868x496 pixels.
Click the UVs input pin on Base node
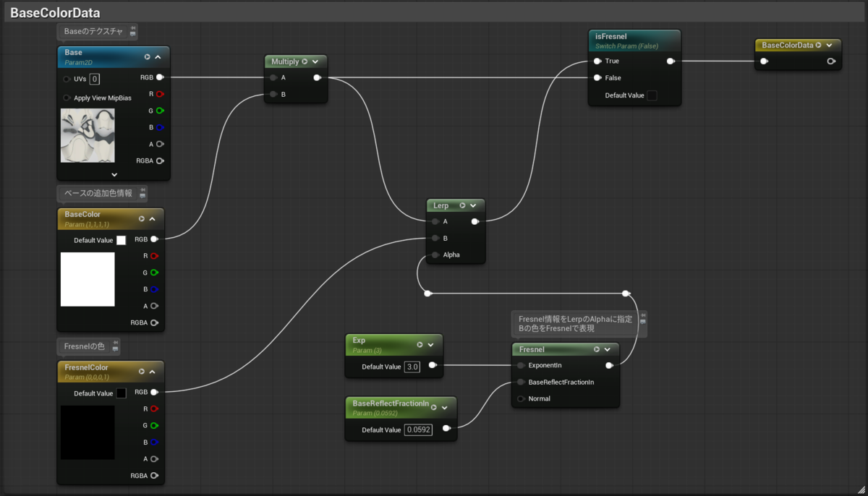(67, 79)
